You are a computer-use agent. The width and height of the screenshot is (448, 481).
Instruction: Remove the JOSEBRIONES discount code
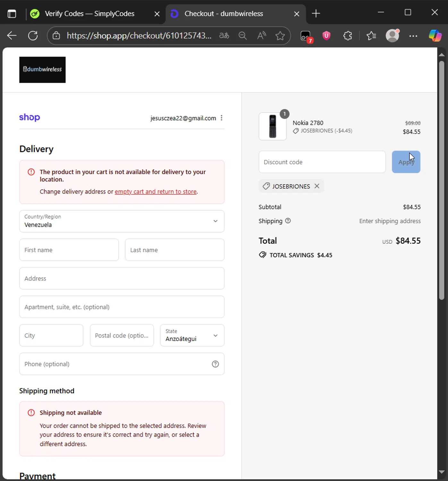(x=317, y=186)
